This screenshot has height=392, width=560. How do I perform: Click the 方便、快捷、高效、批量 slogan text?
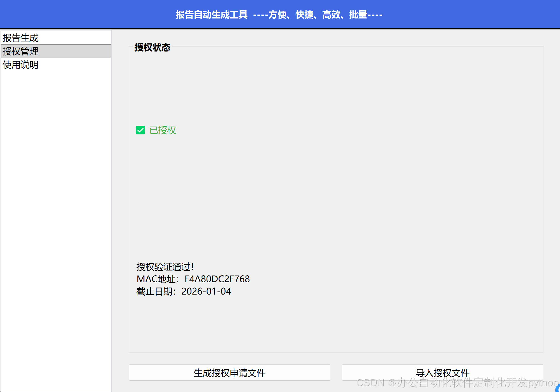(318, 15)
